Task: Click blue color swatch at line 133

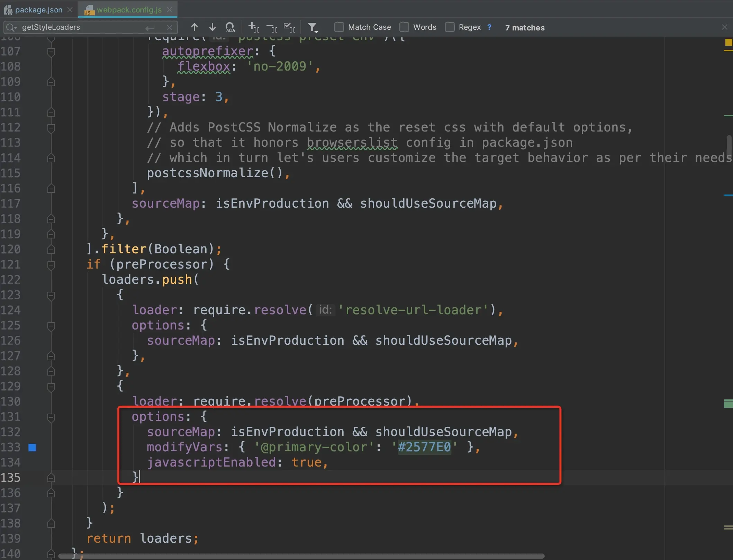Action: point(32,448)
